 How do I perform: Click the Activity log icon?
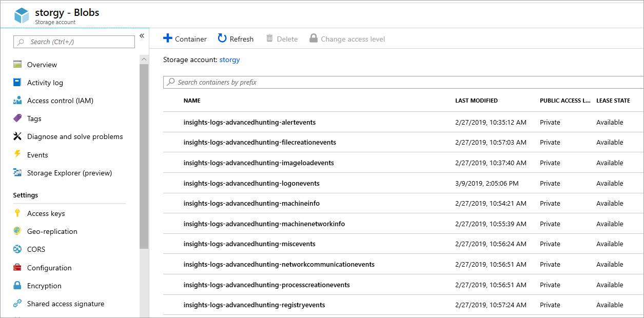[17, 83]
